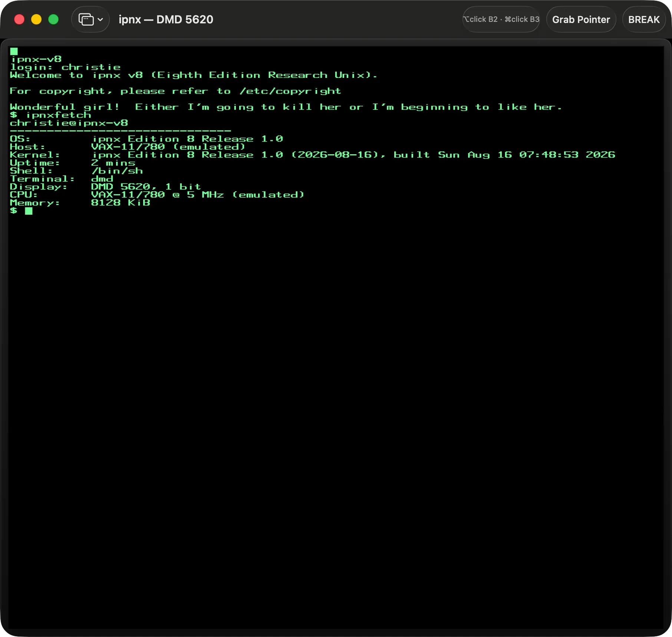672x637 pixels.
Task: Open the window layout icon menu
Action: click(86, 19)
